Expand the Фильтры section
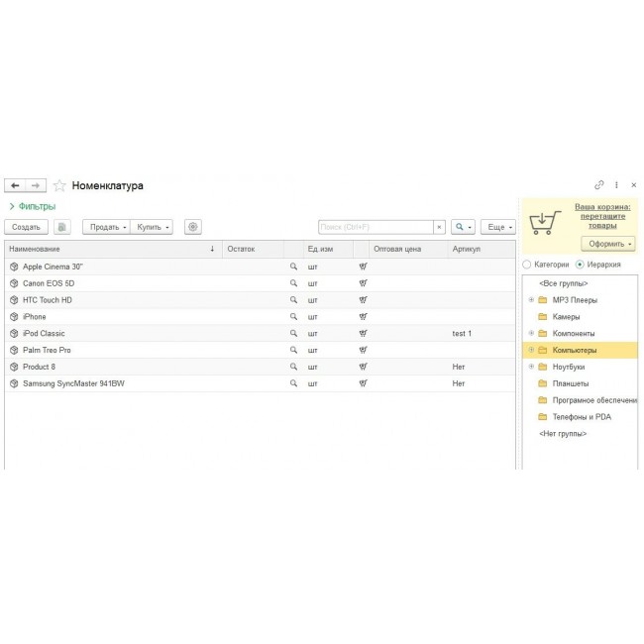Image resolution: width=644 pixels, height=644 pixels. point(32,206)
